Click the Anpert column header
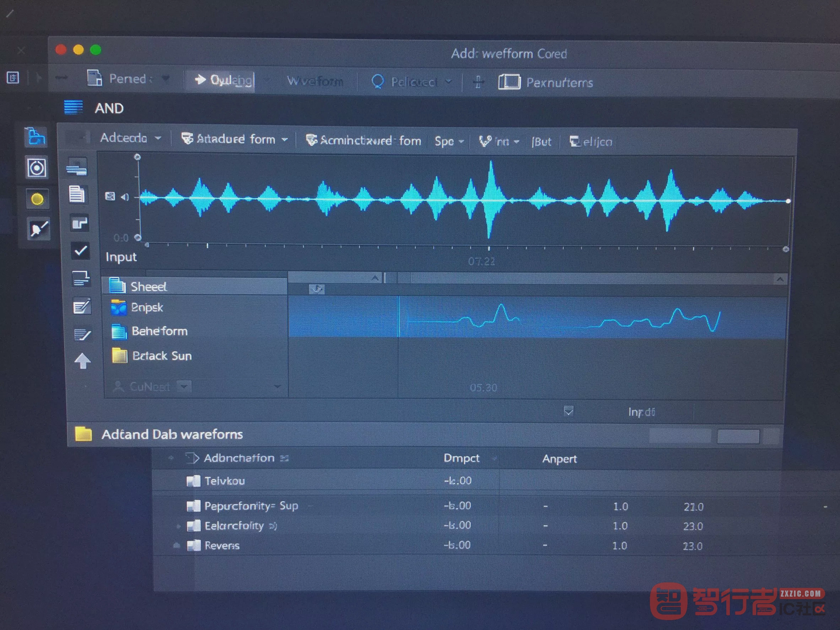 (x=559, y=459)
